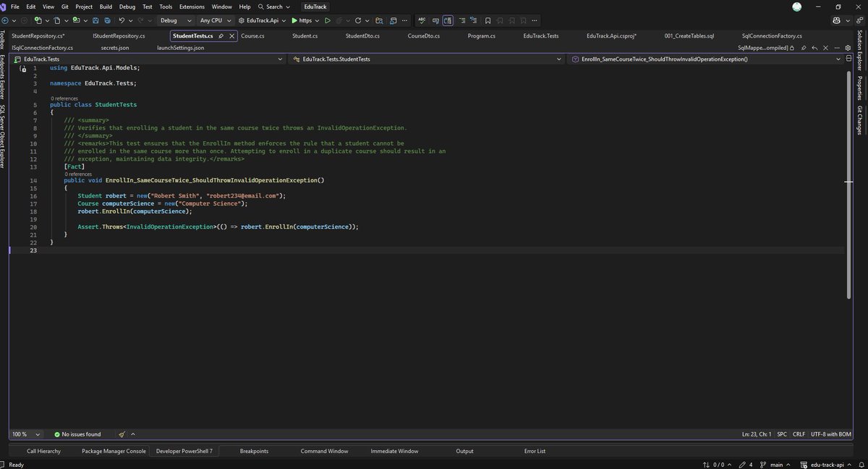Click the No issues found indicator

coord(77,434)
